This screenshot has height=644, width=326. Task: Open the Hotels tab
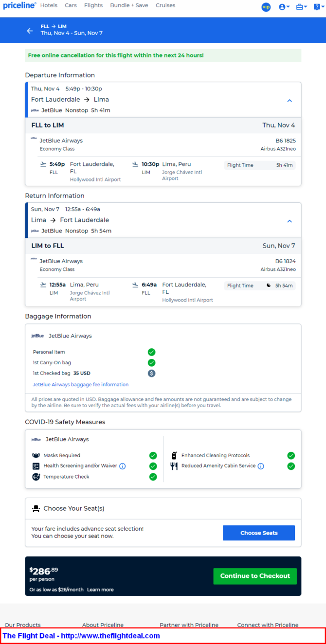coord(49,5)
